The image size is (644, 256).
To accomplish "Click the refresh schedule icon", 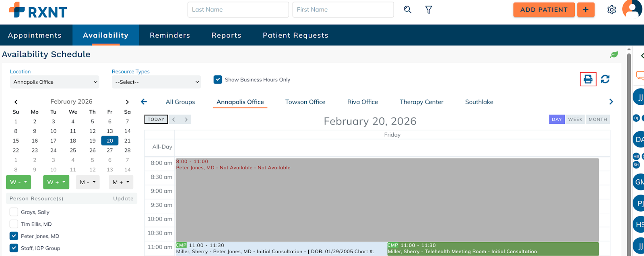I will (605, 79).
